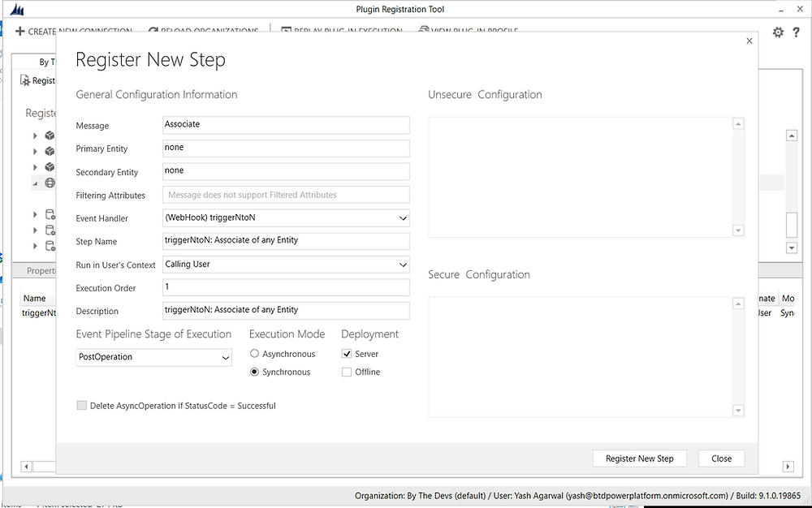Select the globe webhook icon in tree
Screen dimensions: 812x508
click(50, 183)
